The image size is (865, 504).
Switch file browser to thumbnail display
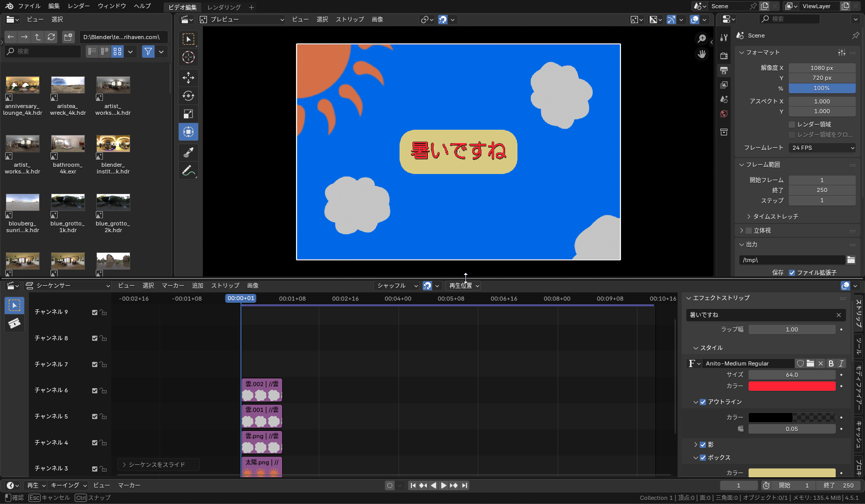[117, 51]
